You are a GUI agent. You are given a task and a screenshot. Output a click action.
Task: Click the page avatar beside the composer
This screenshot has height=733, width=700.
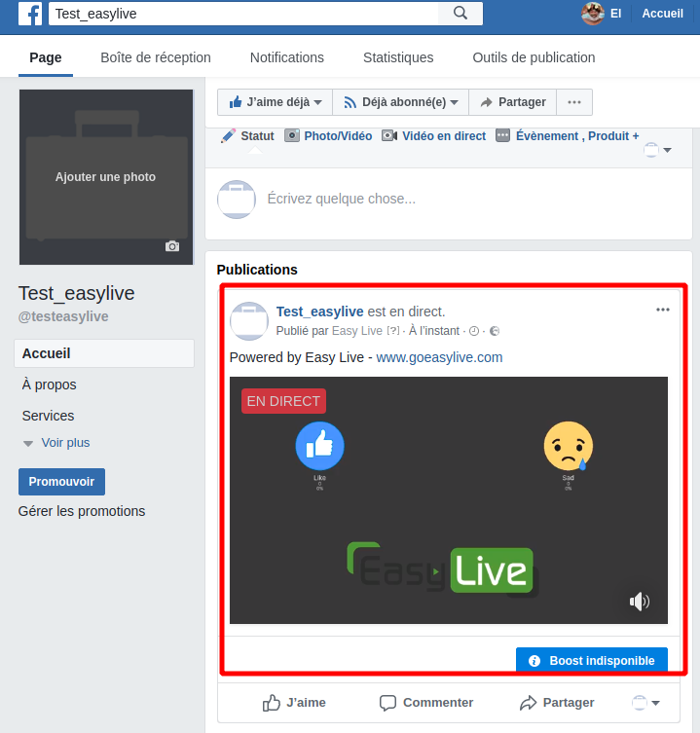pyautogui.click(x=237, y=200)
